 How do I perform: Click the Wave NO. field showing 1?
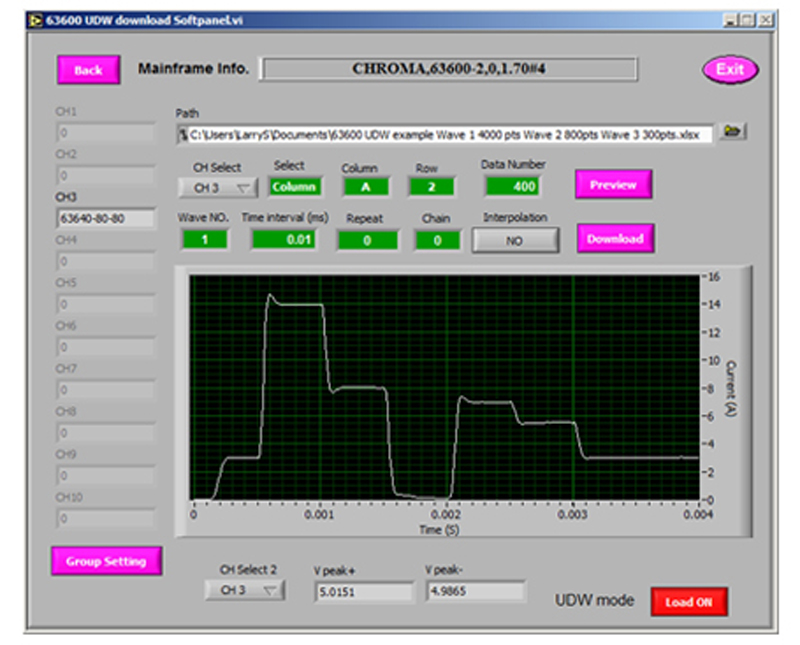click(205, 240)
